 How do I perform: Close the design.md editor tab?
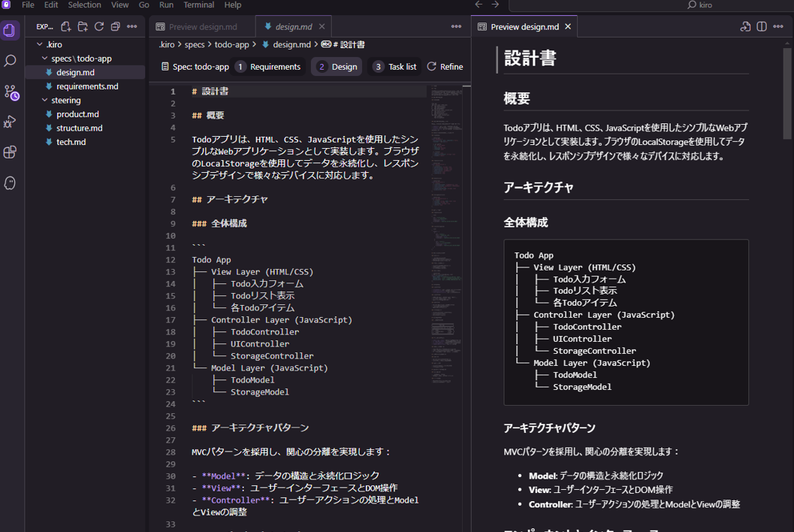[322, 26]
